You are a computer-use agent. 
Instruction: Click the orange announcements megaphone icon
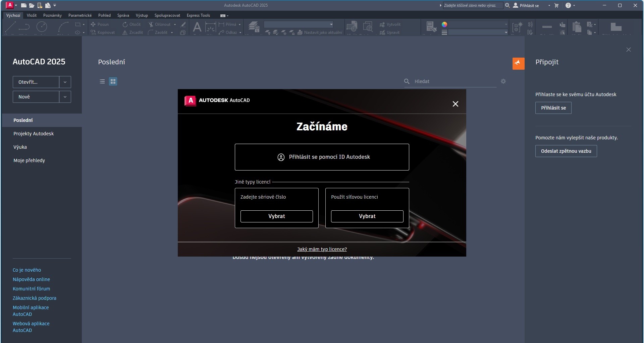(x=518, y=63)
